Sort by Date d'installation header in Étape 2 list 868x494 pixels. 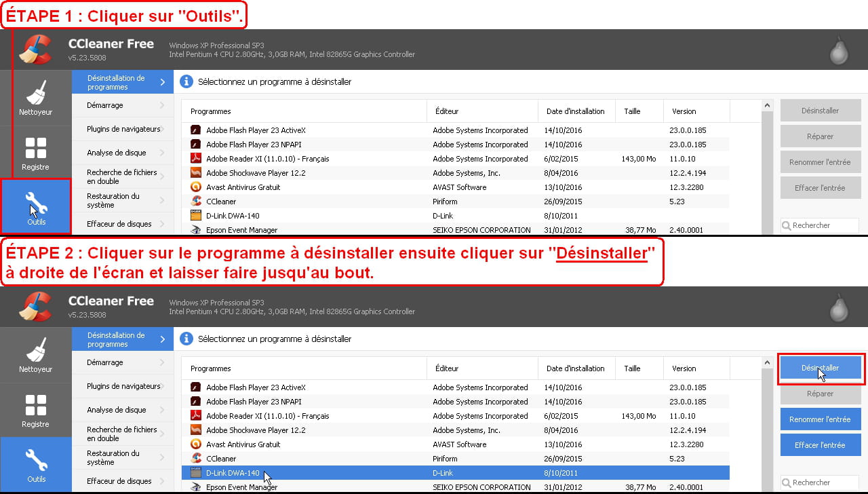coord(576,368)
